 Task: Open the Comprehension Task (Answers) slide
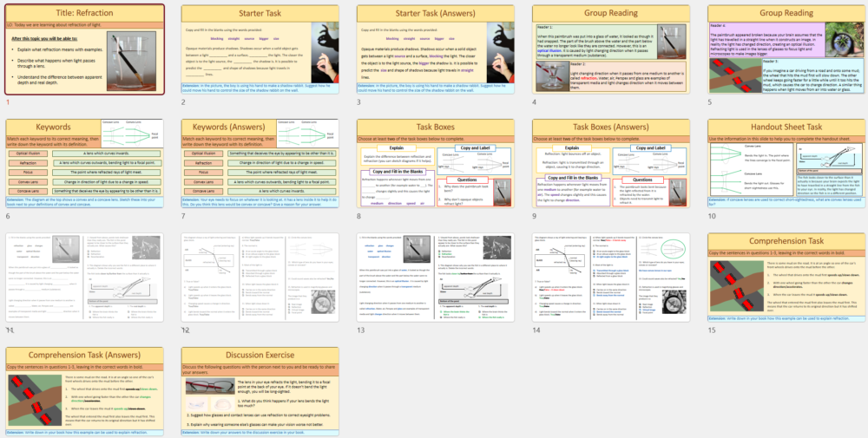coord(85,391)
